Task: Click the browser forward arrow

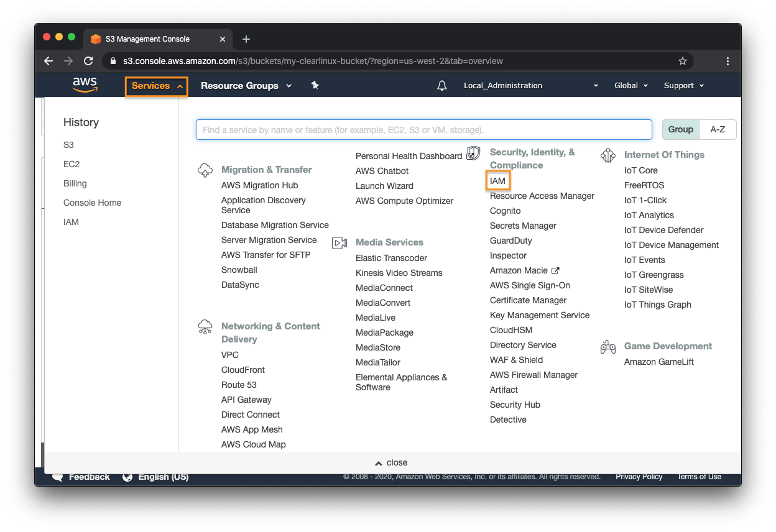Action: (x=68, y=61)
